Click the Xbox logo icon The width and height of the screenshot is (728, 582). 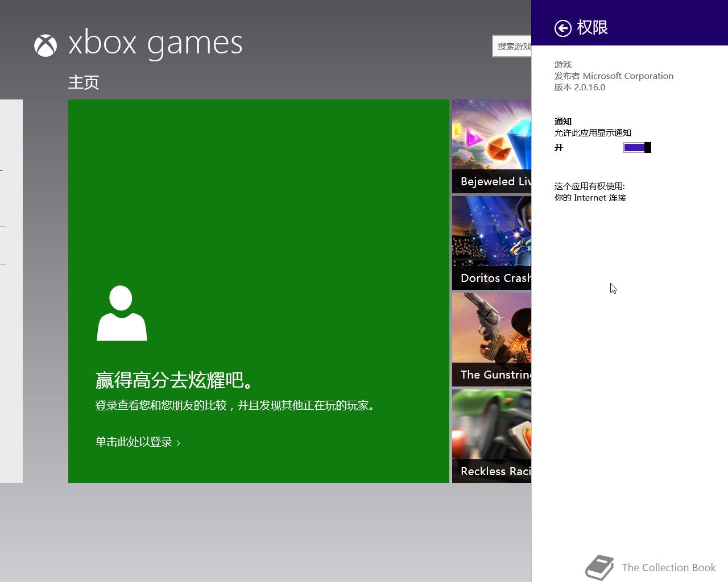[x=45, y=45]
